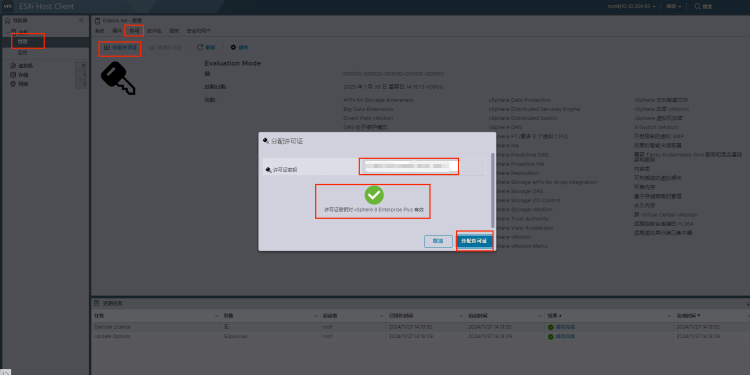The image size is (750, 375).
Task: Click the Refresh (刷新) toolbar label
Action: point(210,48)
